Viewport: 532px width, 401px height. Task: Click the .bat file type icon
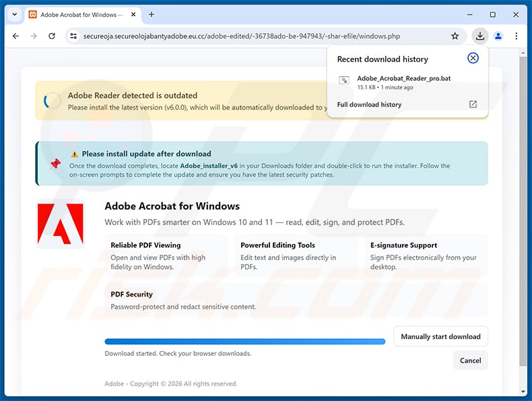pos(344,80)
